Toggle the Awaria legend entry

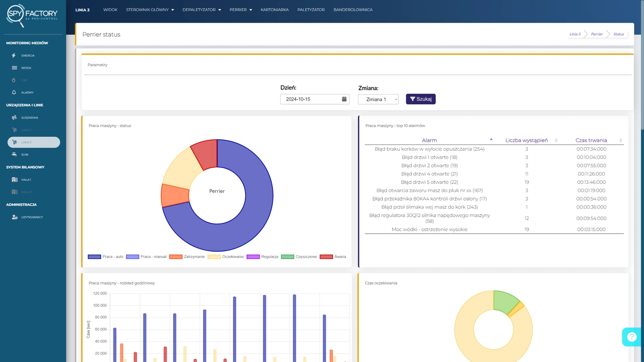point(333,257)
